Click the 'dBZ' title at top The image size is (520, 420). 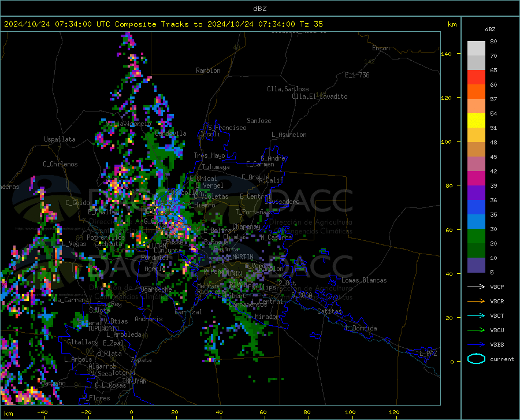(259, 9)
